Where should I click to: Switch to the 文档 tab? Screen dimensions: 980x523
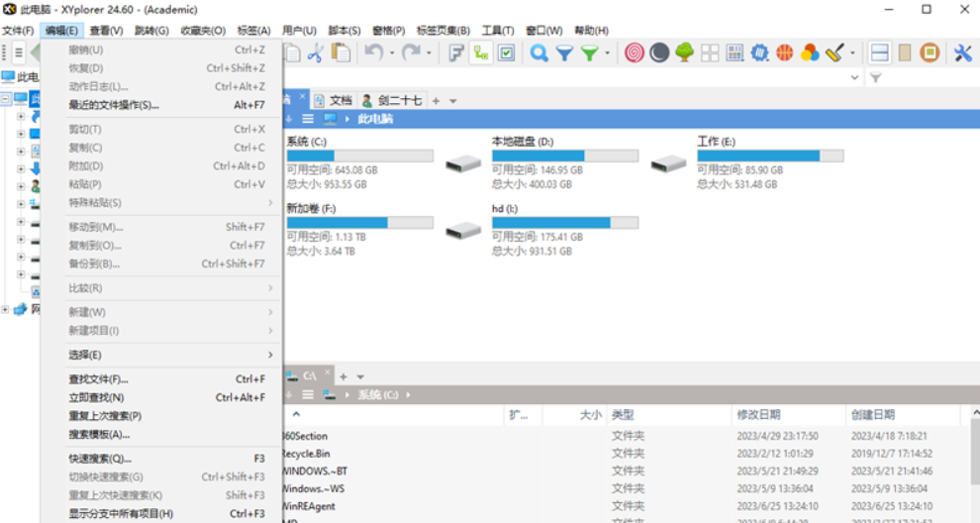pos(335,101)
